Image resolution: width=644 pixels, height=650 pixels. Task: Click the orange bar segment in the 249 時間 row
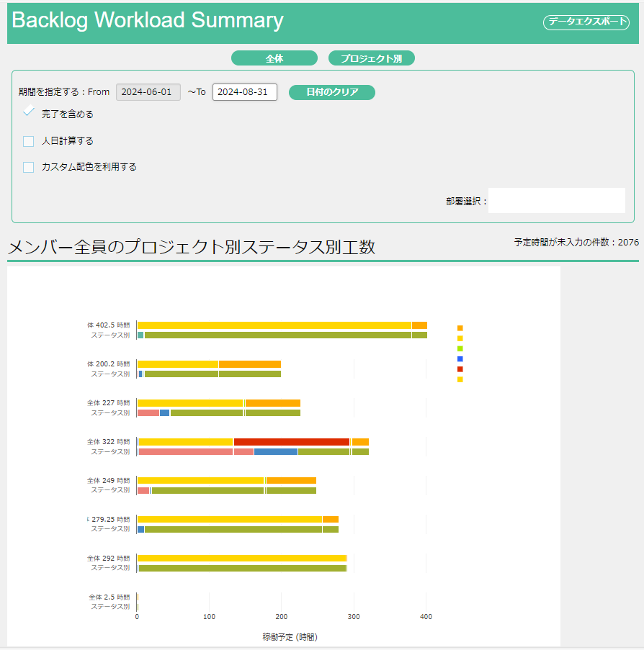[290, 480]
